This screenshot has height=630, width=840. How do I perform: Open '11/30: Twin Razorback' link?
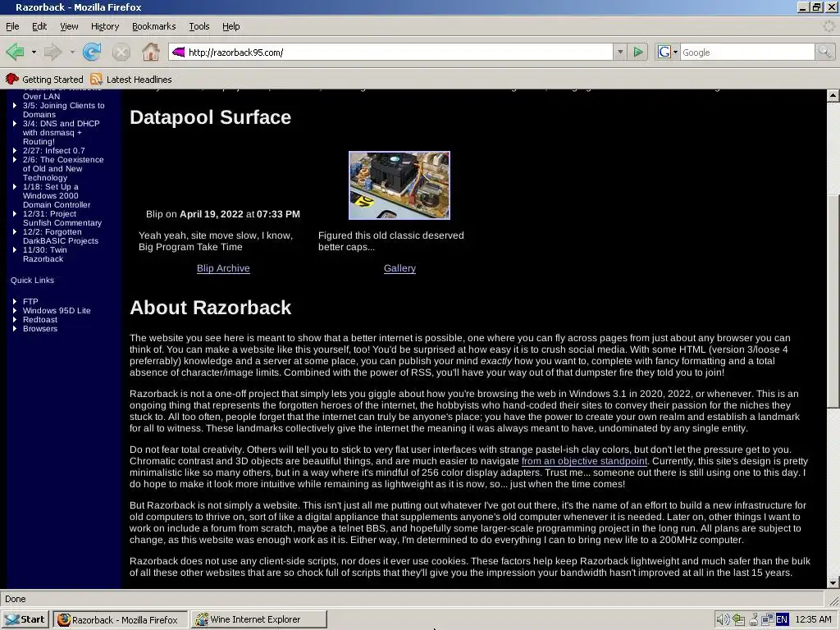pos(44,254)
